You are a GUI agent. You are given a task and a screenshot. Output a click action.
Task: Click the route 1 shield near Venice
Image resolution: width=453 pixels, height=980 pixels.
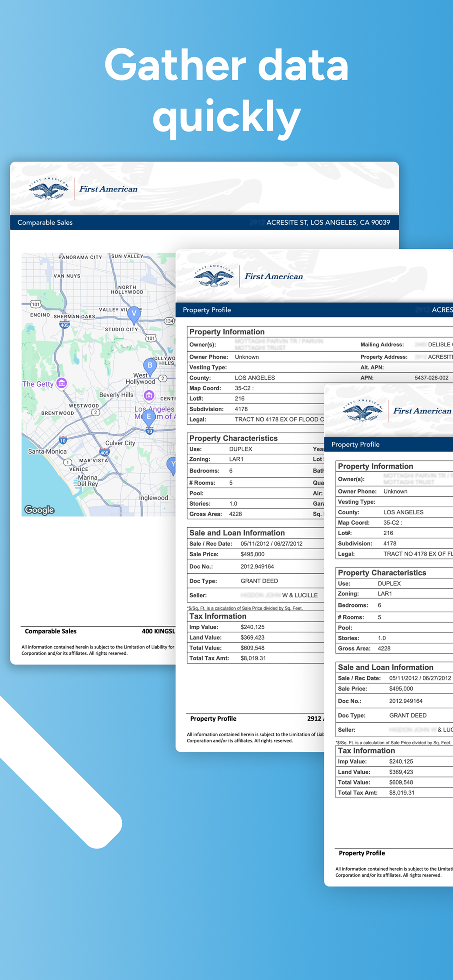click(68, 462)
